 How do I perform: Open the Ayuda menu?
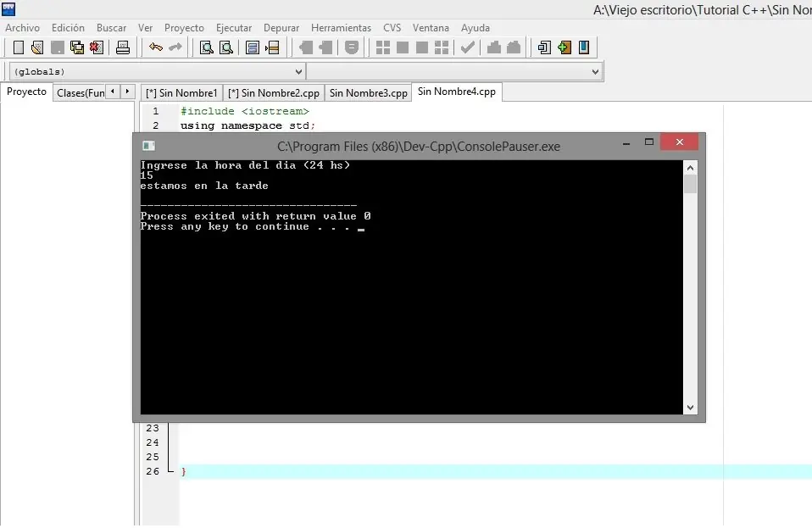tap(476, 28)
